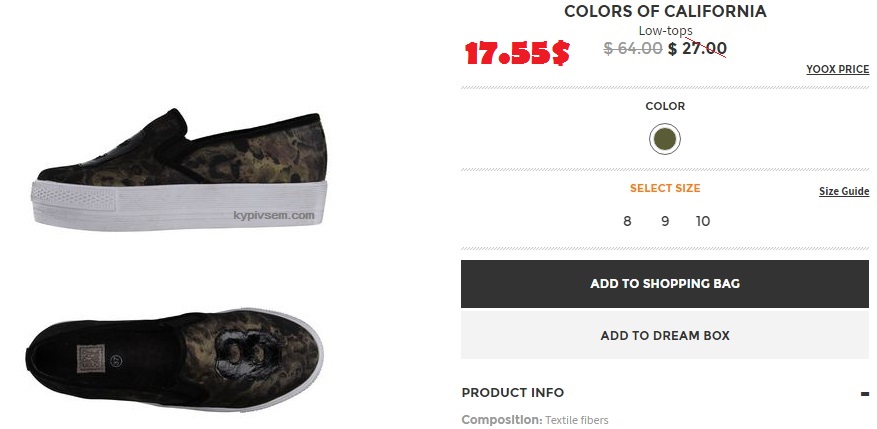
Task: Click the red 17.55$ price label
Action: coord(517,54)
